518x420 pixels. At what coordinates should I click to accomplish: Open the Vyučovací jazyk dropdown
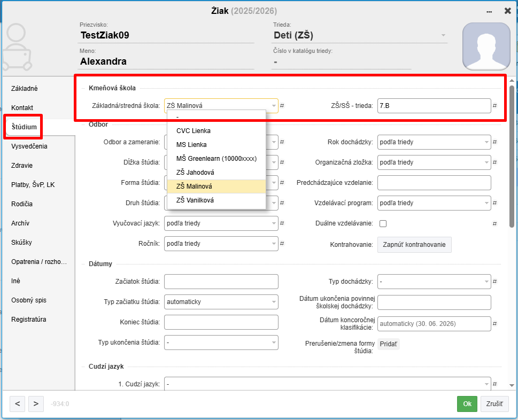coord(221,223)
